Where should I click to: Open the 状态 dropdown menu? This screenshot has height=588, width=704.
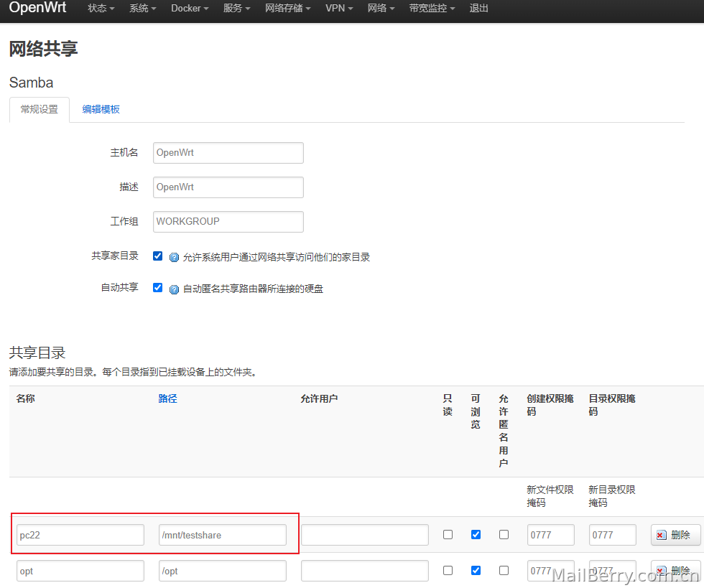coord(101,9)
